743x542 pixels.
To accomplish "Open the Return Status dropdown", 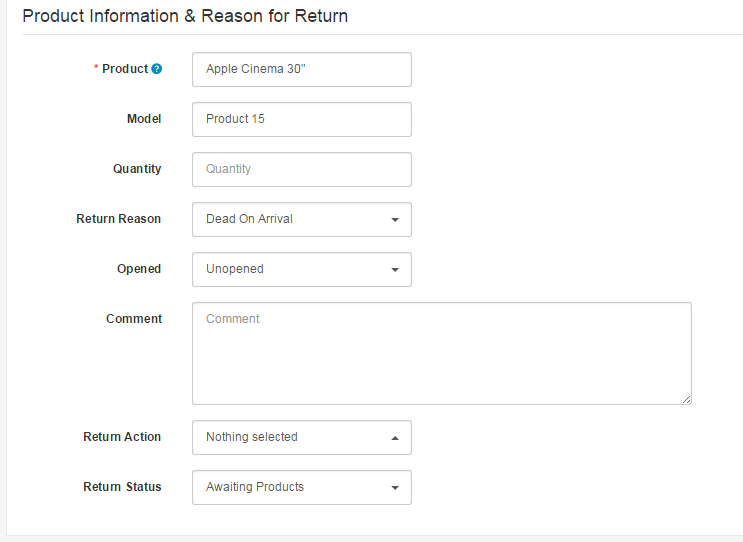I will pos(302,487).
